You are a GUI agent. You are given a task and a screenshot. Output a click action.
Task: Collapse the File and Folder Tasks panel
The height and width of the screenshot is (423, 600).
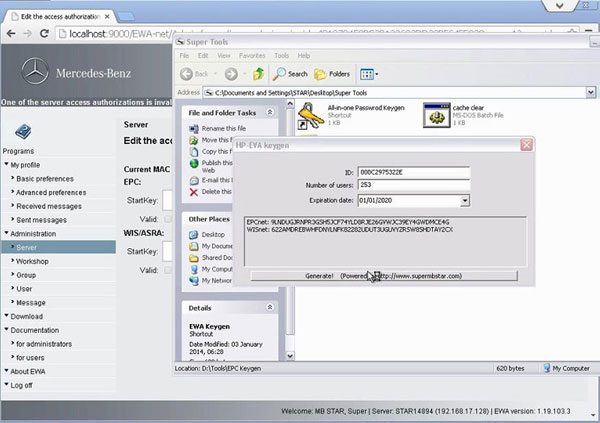coord(270,112)
